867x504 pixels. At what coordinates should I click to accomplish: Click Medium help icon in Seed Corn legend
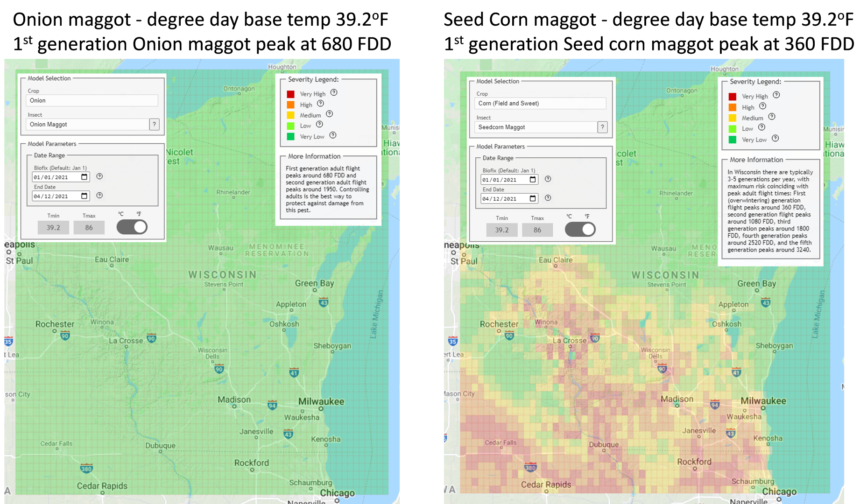tap(772, 117)
